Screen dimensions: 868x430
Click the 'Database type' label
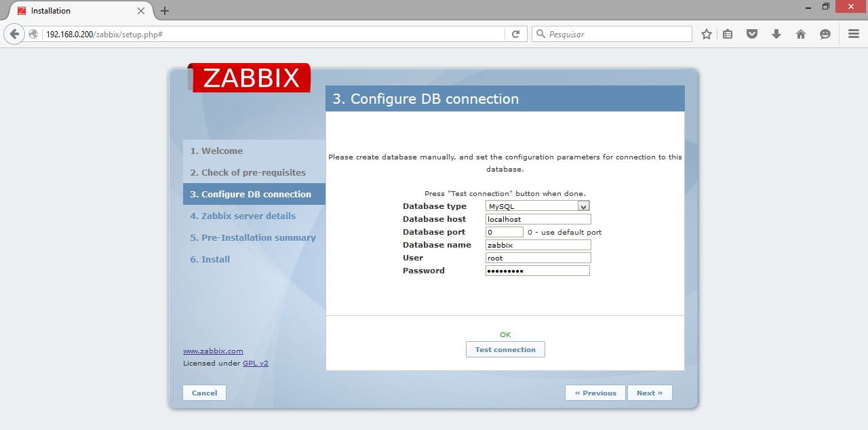click(x=435, y=206)
